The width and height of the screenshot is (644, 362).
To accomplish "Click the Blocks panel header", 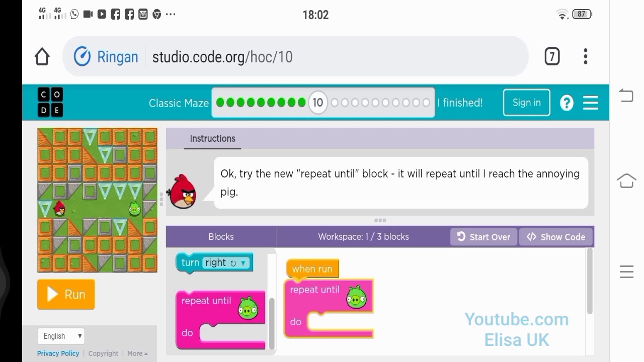I will click(x=221, y=237).
